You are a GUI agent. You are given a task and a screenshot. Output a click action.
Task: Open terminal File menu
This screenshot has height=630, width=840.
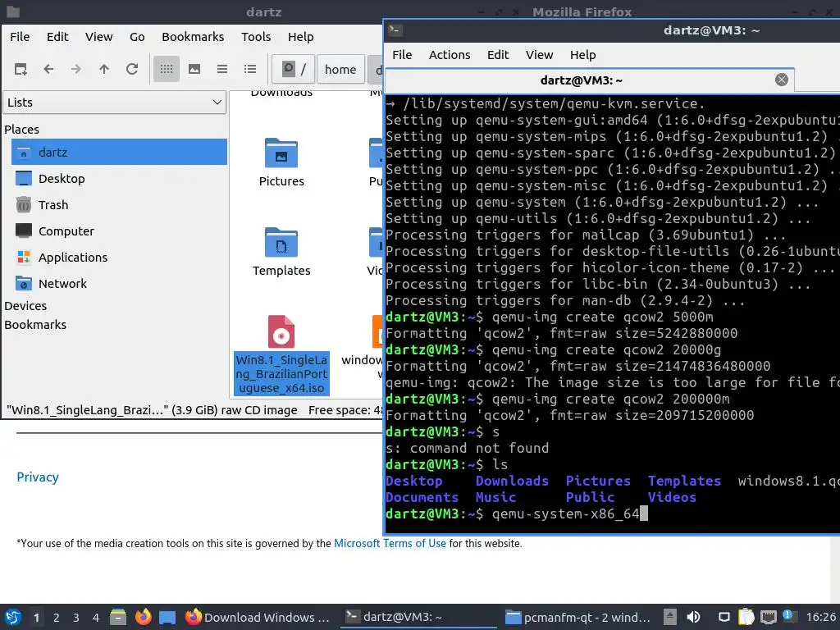coord(402,55)
